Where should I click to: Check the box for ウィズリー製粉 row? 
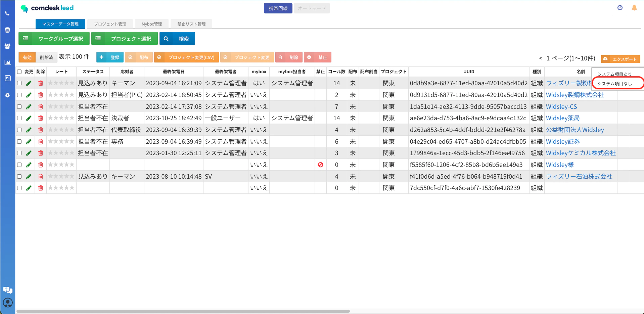point(19,83)
